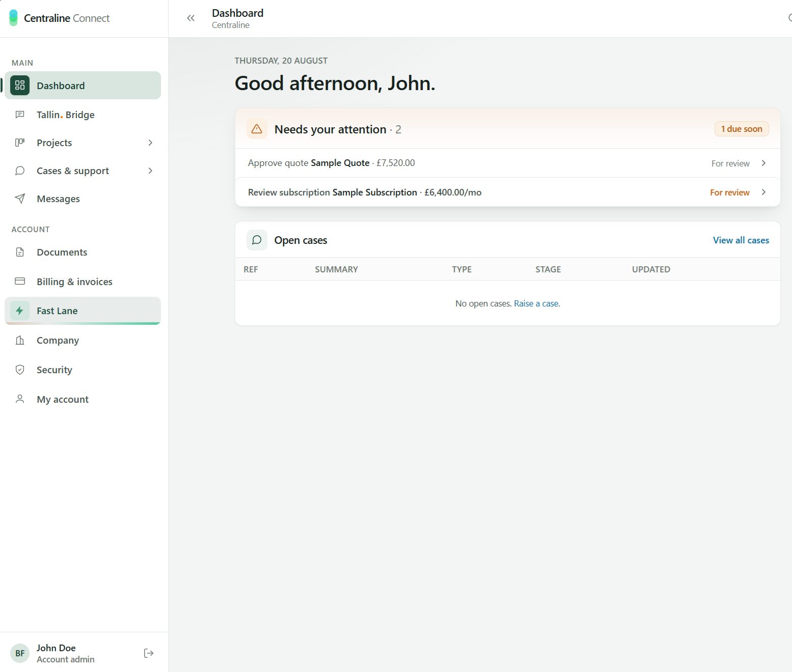
Task: Click STAGE column header
Action: coord(548,269)
